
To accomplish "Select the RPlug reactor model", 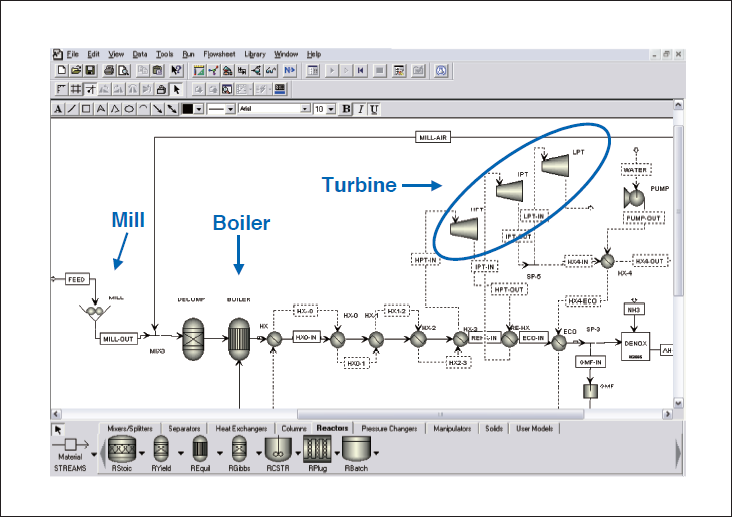I will [317, 447].
